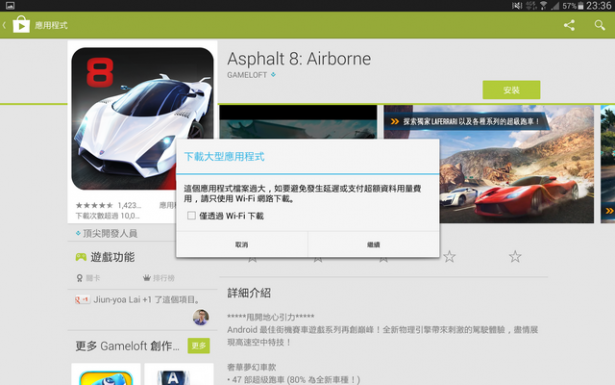Viewport: 615px width, 385px height.
Task: Tap Play Store bag icon
Action: coord(21,25)
